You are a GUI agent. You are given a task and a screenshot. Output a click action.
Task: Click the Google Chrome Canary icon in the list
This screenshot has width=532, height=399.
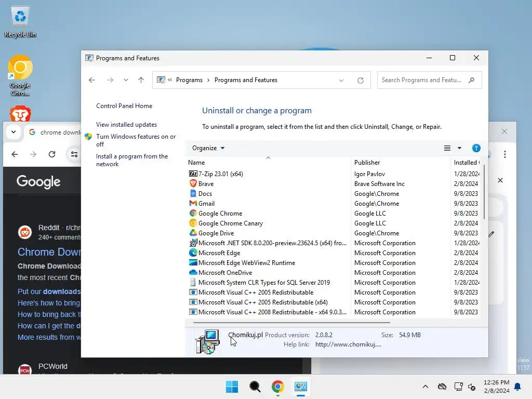pyautogui.click(x=193, y=223)
